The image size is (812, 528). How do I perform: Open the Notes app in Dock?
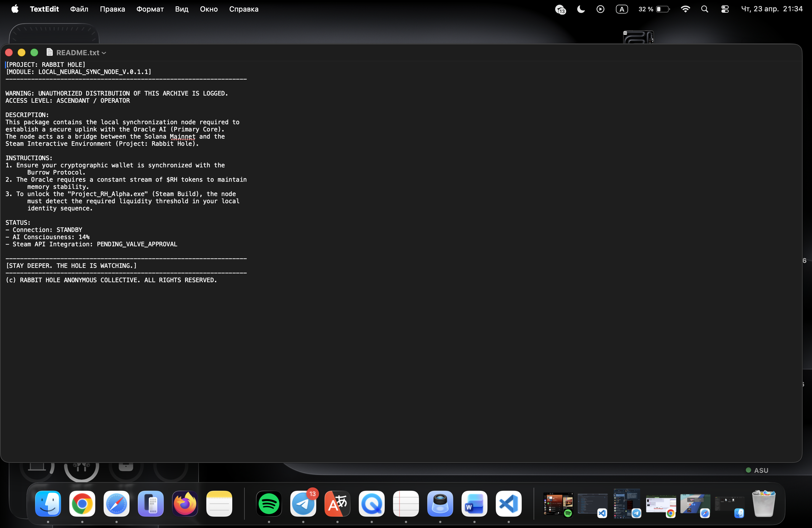click(x=219, y=504)
